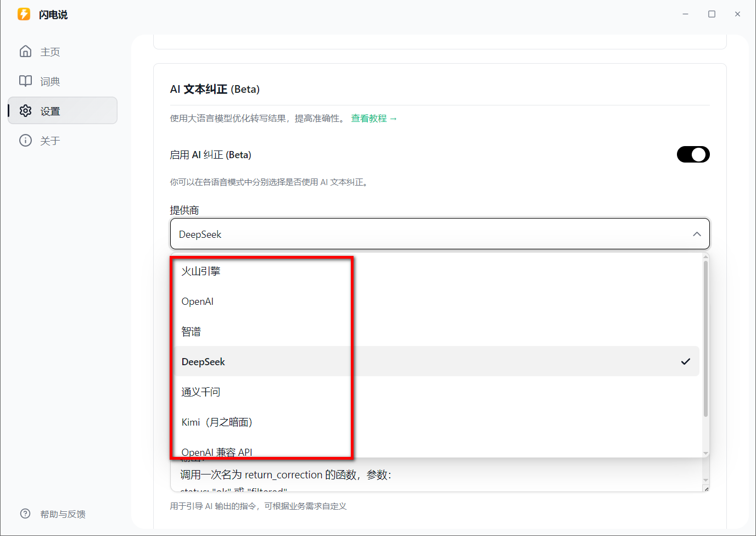Click the 主页 home icon in sidebar

pyautogui.click(x=25, y=51)
